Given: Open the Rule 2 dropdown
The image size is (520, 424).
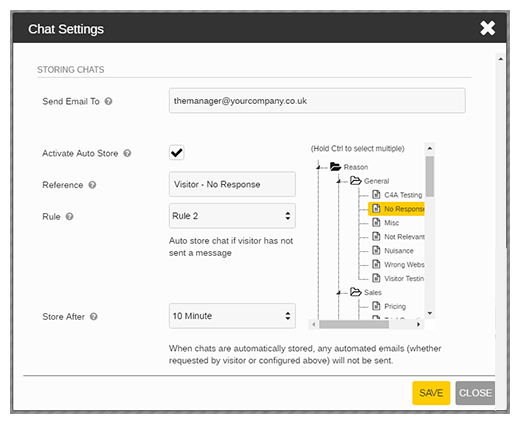Looking at the screenshot, I should (232, 216).
